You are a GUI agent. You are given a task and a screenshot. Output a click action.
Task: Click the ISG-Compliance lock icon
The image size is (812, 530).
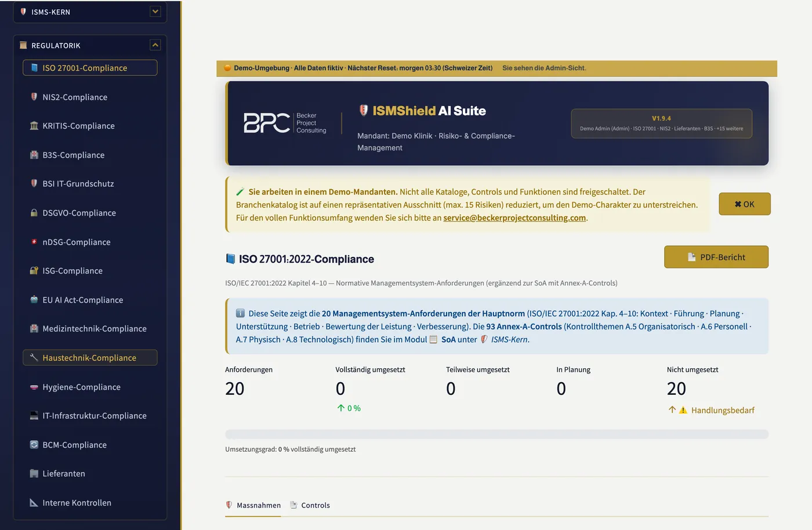tap(34, 271)
